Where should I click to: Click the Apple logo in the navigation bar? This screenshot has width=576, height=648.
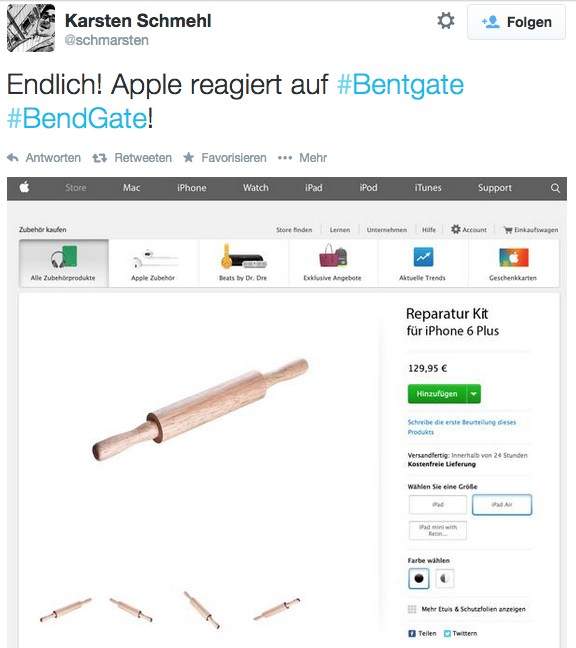click(x=24, y=187)
